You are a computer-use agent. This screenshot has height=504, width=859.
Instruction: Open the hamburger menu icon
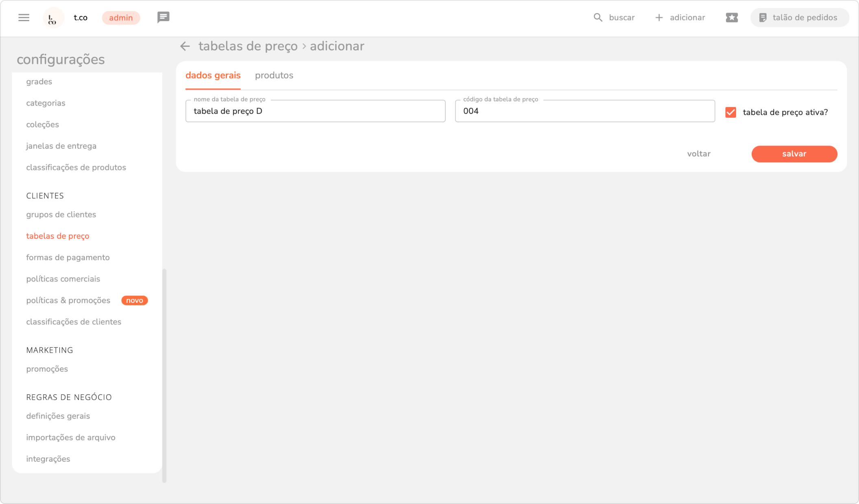[24, 17]
